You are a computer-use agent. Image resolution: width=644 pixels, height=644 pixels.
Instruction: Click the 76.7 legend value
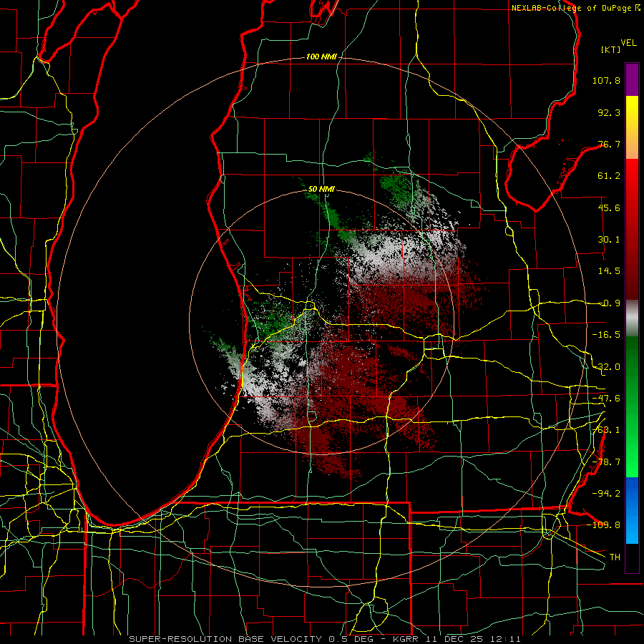(609, 144)
